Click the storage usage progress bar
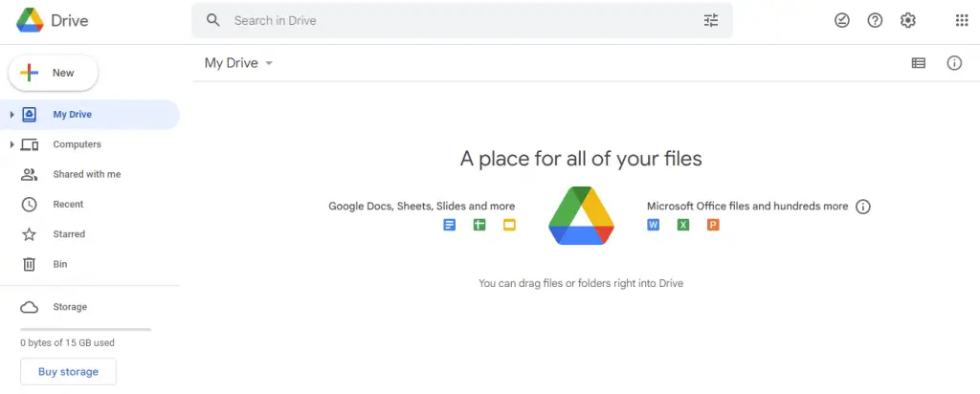Viewport: 980px width, 394px height. [x=85, y=329]
